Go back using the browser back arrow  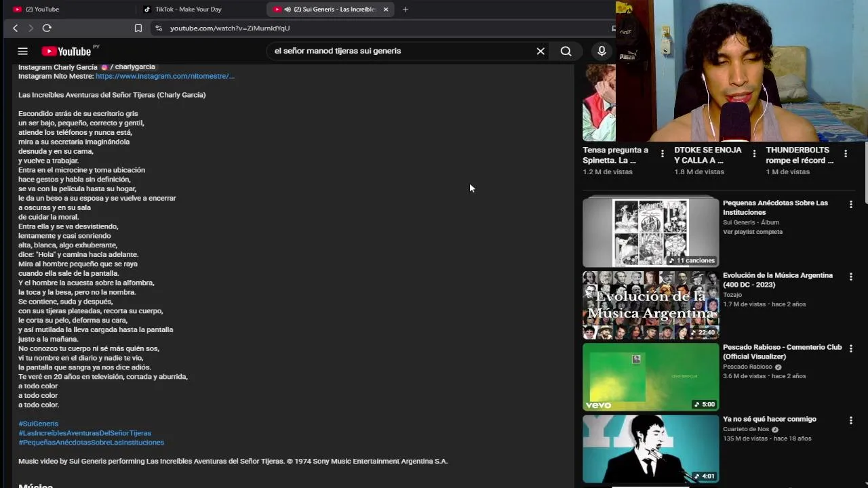point(15,28)
